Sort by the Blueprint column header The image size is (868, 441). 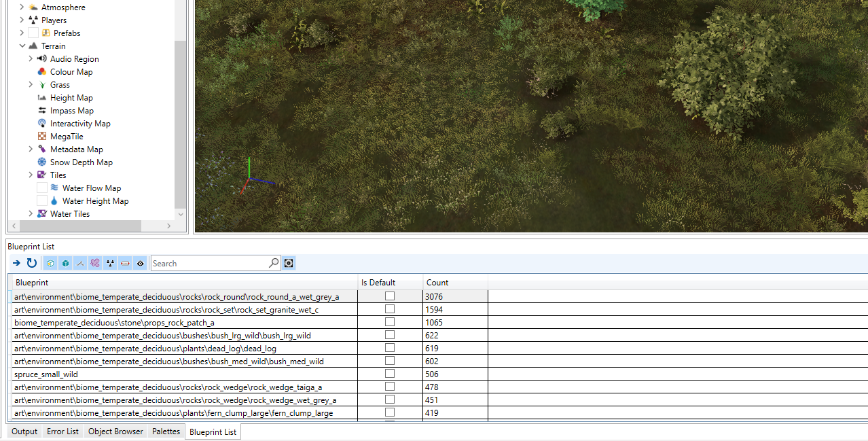185,282
